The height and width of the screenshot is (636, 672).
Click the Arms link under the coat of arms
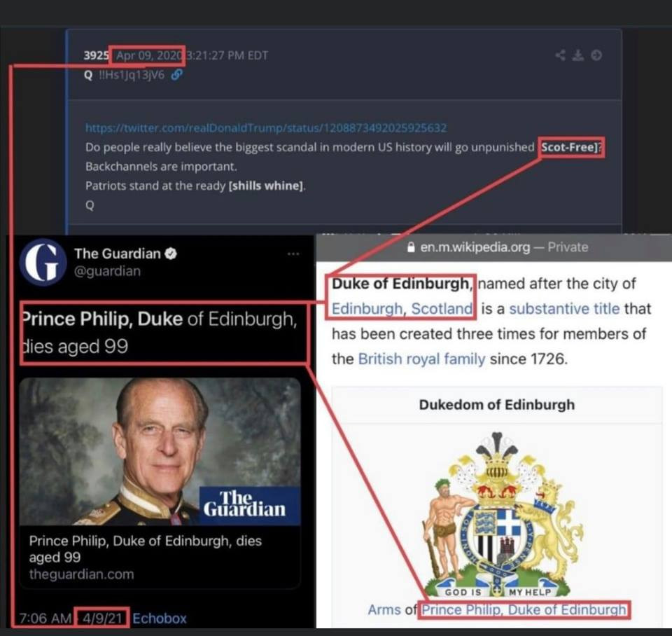[384, 609]
